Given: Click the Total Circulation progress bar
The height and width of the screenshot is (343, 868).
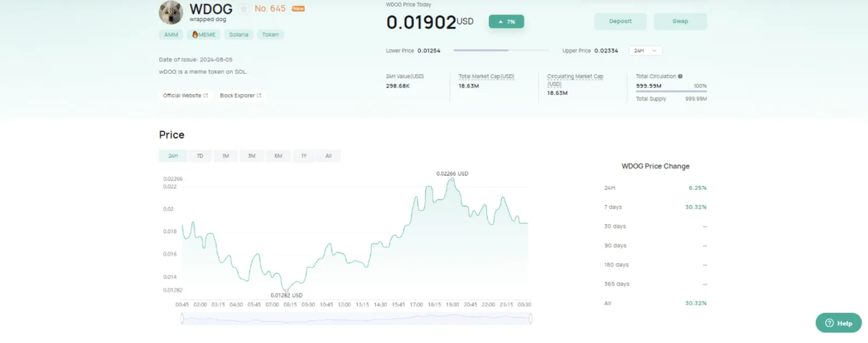Looking at the screenshot, I should tap(671, 92).
